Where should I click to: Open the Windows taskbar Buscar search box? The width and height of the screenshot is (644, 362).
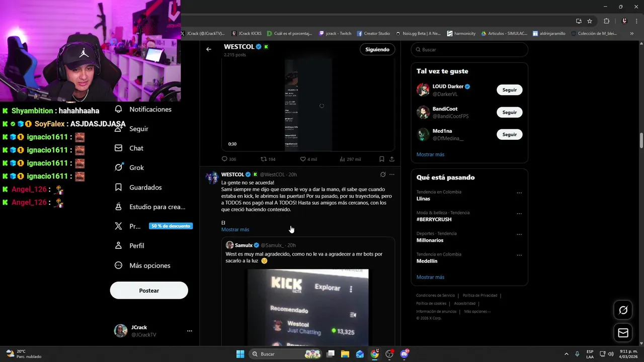(286, 354)
